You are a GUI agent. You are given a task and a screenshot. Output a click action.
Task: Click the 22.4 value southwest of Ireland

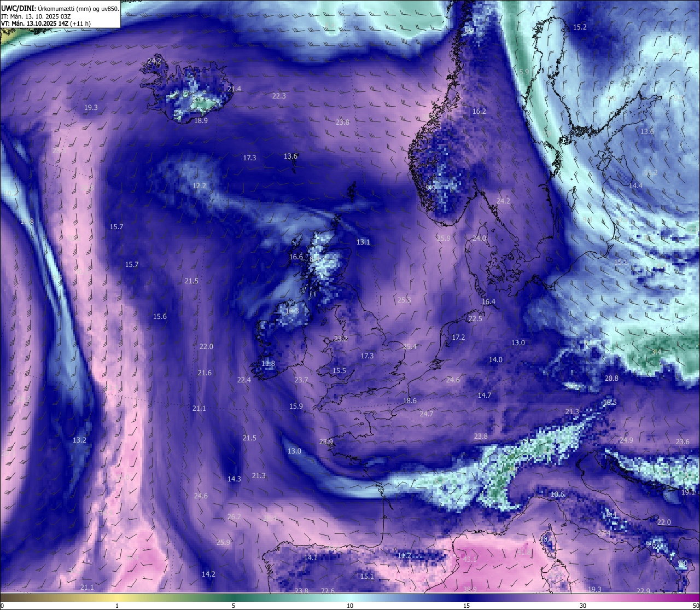click(244, 380)
